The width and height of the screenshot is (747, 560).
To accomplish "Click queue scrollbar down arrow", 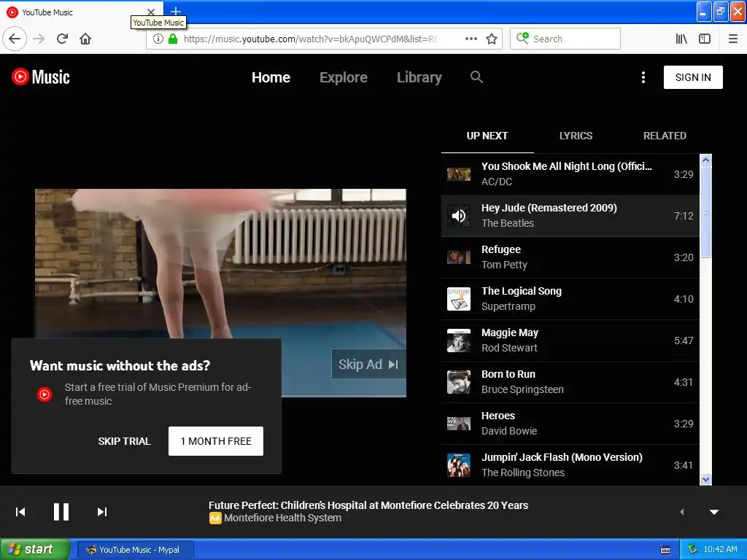I will (x=705, y=480).
